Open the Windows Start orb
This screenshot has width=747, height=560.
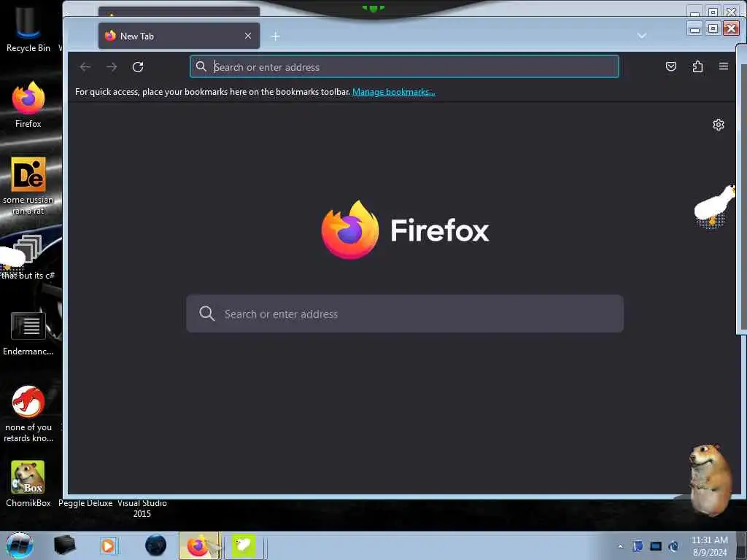(19, 545)
